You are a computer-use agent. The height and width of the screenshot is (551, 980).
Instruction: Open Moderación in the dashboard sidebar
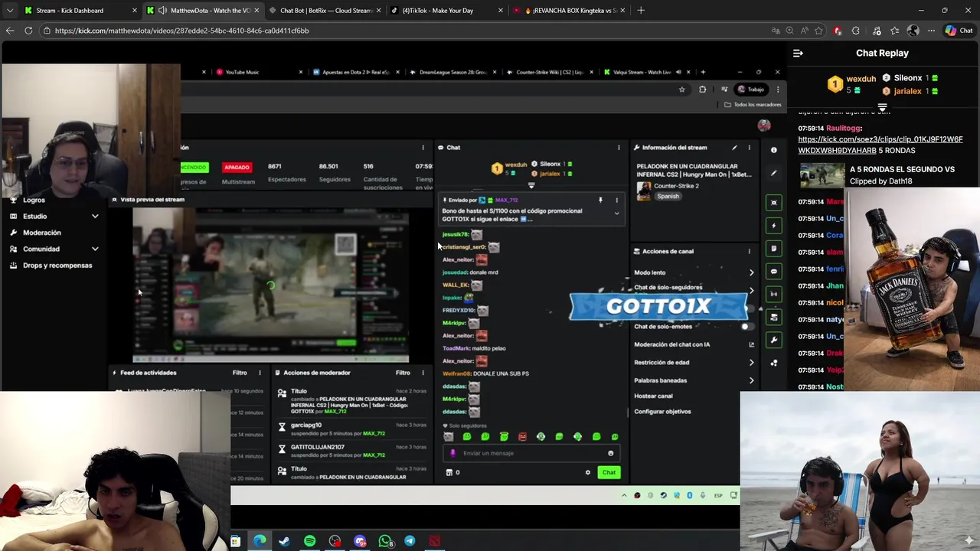(42, 233)
